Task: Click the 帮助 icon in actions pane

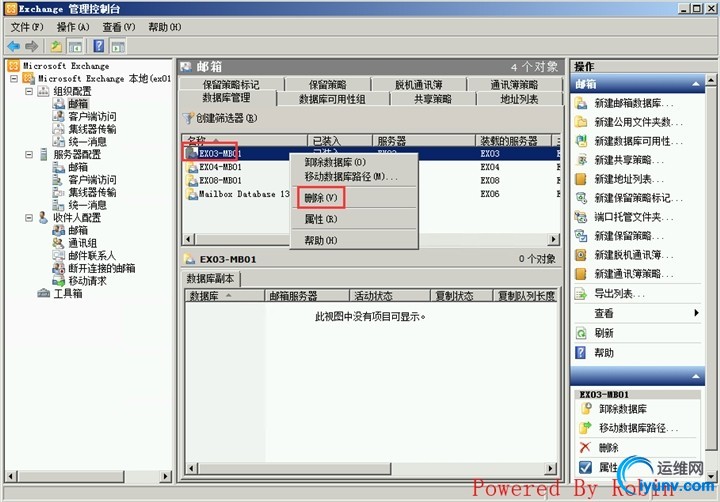Action: pos(581,352)
